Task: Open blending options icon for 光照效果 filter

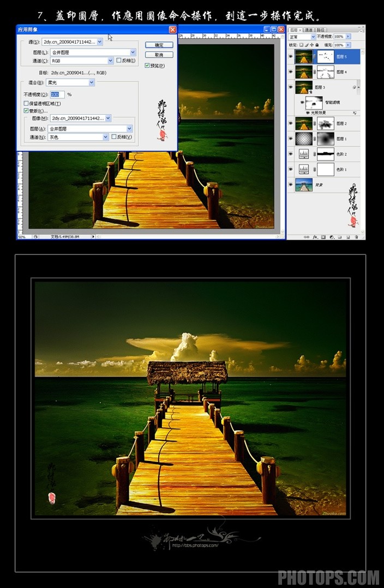Action: click(x=355, y=113)
